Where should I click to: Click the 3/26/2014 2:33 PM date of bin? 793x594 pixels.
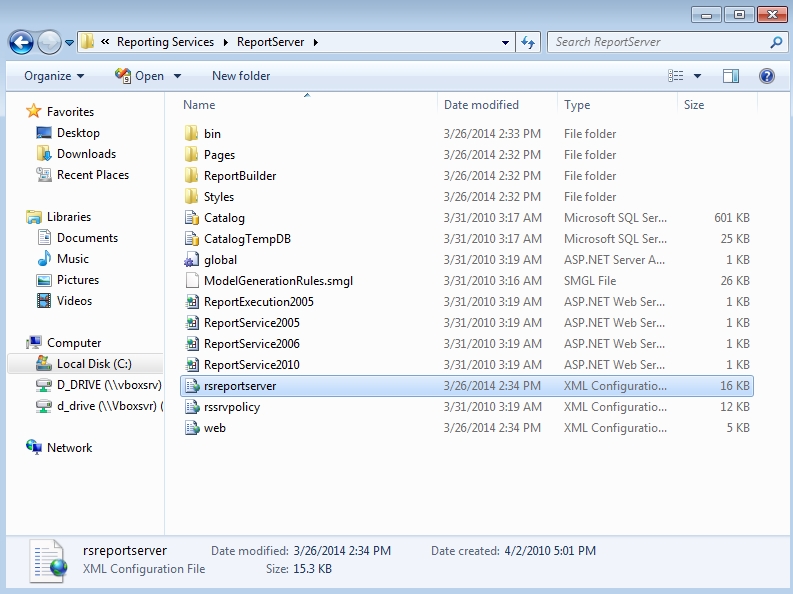click(492, 133)
